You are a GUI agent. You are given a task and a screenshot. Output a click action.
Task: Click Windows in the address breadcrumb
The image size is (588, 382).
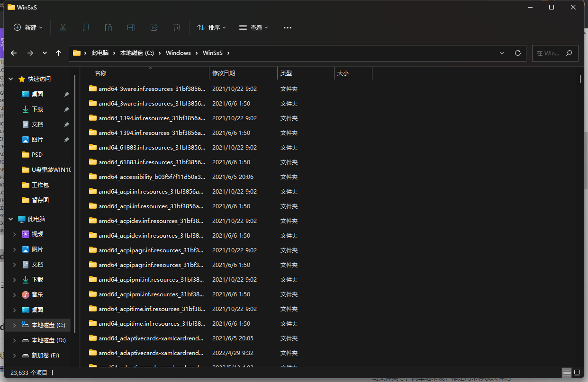(178, 53)
